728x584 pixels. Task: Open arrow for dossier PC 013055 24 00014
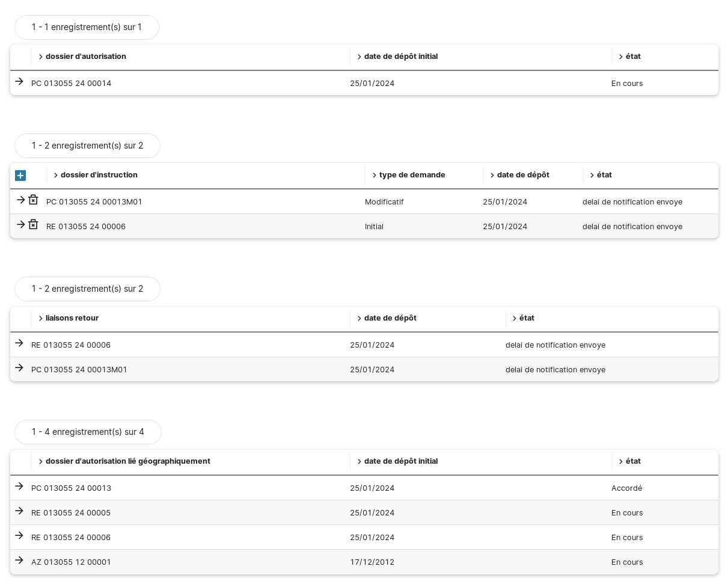pyautogui.click(x=19, y=81)
